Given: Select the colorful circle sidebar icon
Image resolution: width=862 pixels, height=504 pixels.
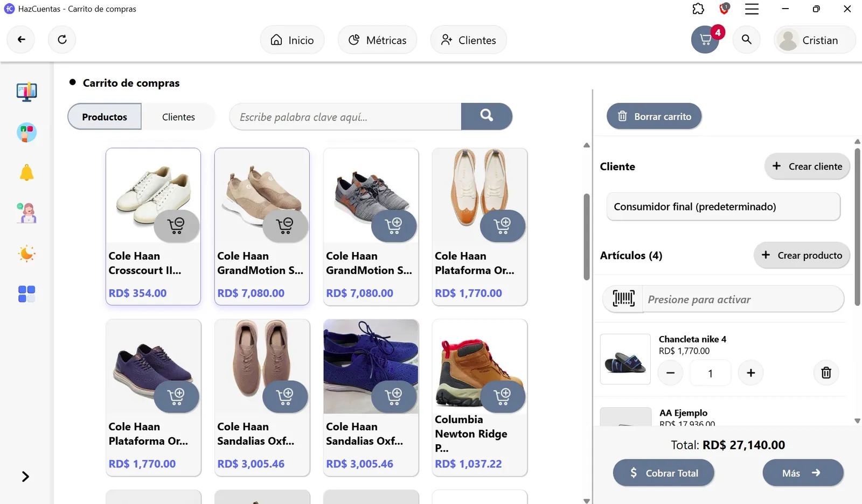Looking at the screenshot, I should coord(26,132).
